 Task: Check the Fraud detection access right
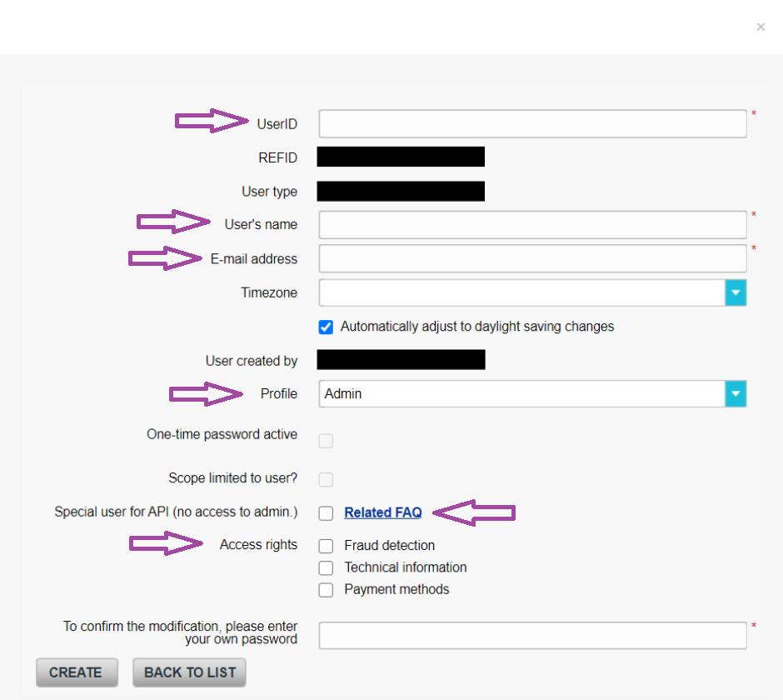click(x=326, y=546)
